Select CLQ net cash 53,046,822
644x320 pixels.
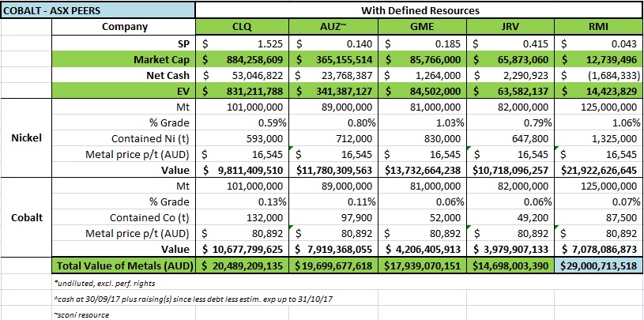[x=242, y=75]
